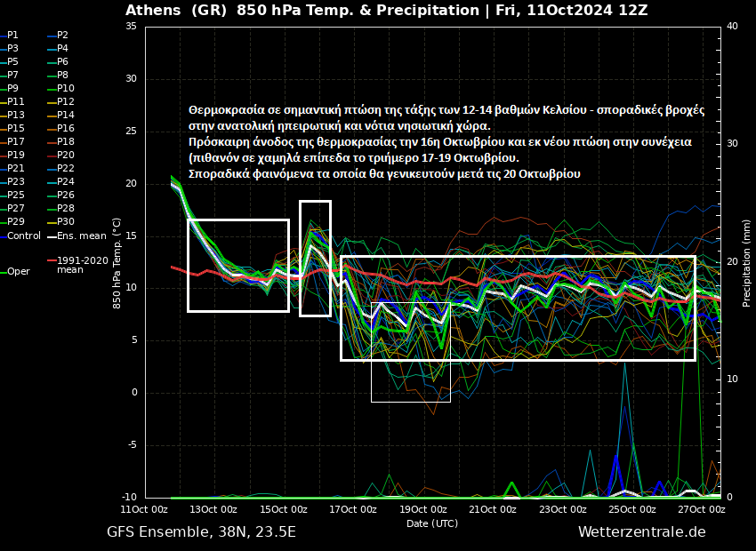Click the Date (UTC) axis title
756x551 pixels.
pyautogui.click(x=432, y=523)
